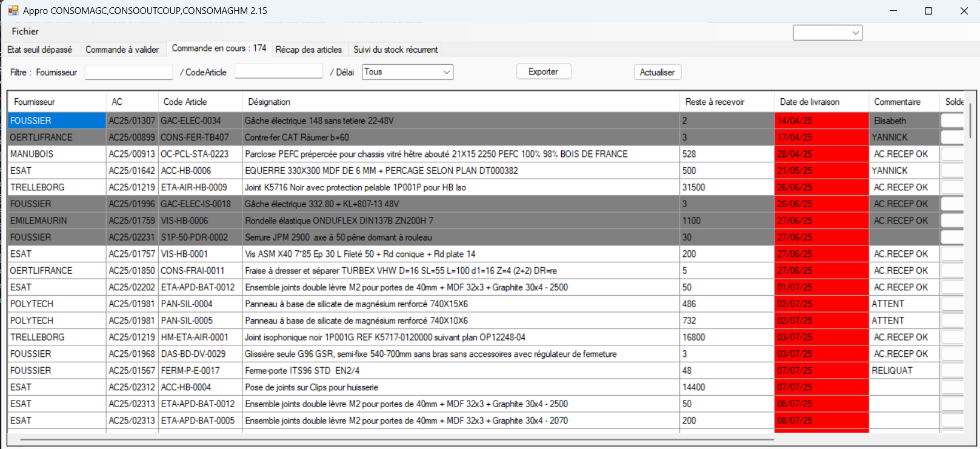Minimize the application window

pos(893,11)
